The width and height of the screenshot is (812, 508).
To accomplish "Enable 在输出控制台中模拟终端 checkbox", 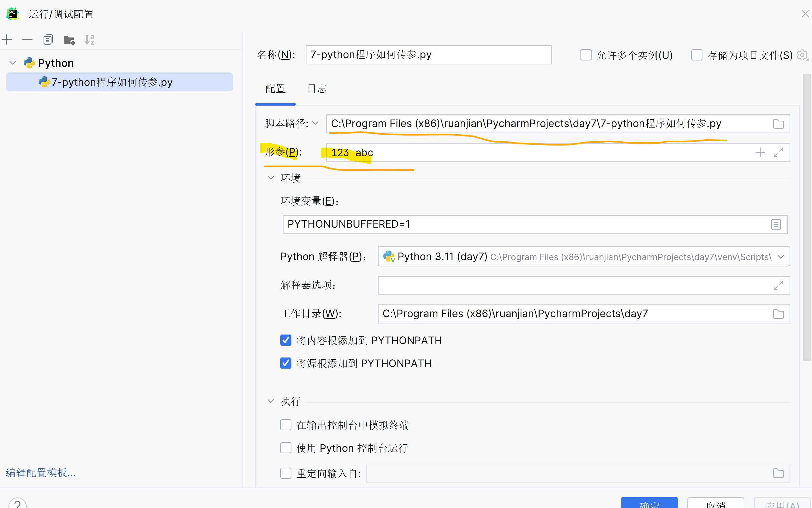I will [x=286, y=425].
